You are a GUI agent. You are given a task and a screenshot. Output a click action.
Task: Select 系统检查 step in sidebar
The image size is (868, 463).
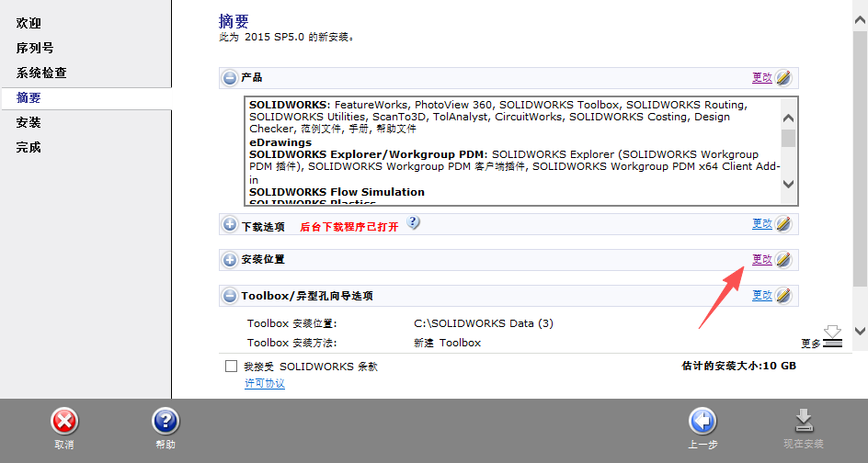41,73
